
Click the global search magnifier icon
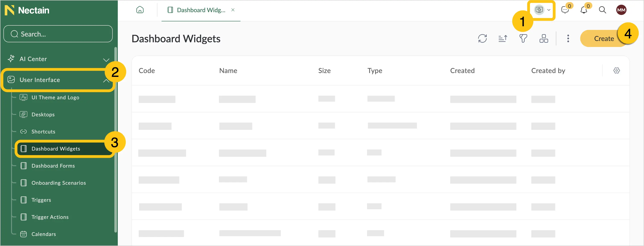pyautogui.click(x=603, y=10)
